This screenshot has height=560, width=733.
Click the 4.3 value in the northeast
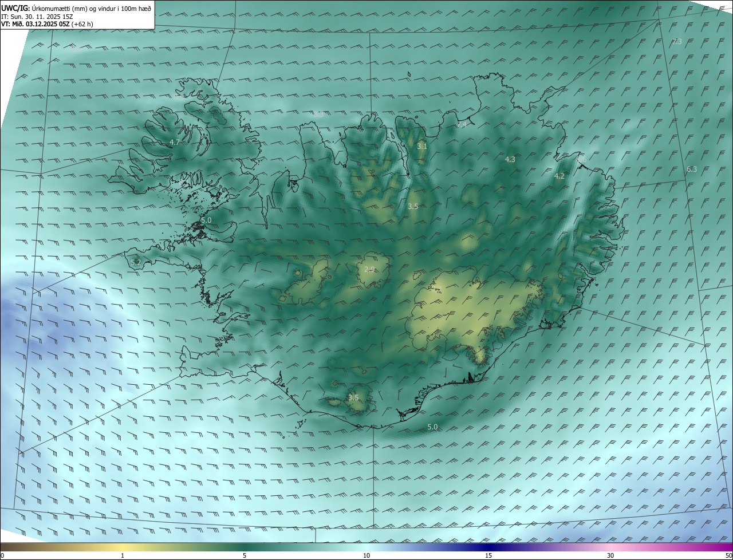point(510,159)
